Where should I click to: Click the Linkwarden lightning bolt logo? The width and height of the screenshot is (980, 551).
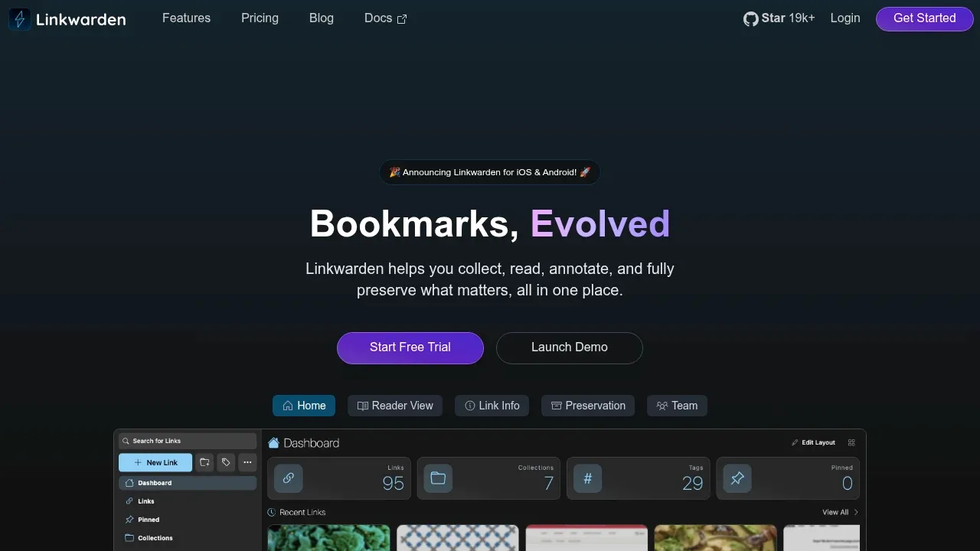20,19
